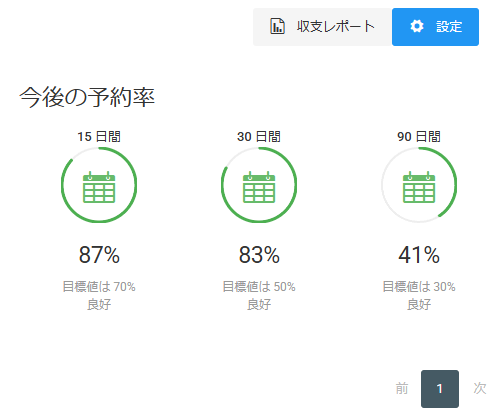Click the 30 日間 label
This screenshot has width=503, height=416.
pyautogui.click(x=259, y=137)
